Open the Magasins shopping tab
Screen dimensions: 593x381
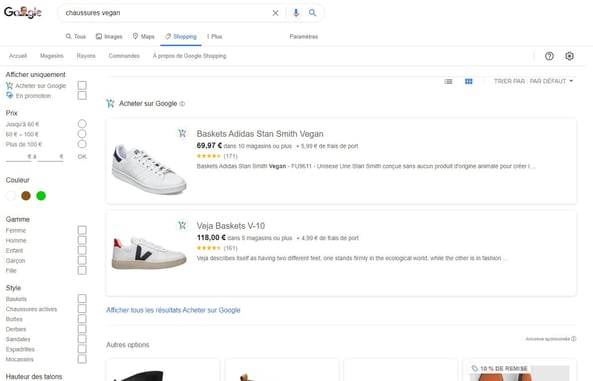click(x=52, y=56)
